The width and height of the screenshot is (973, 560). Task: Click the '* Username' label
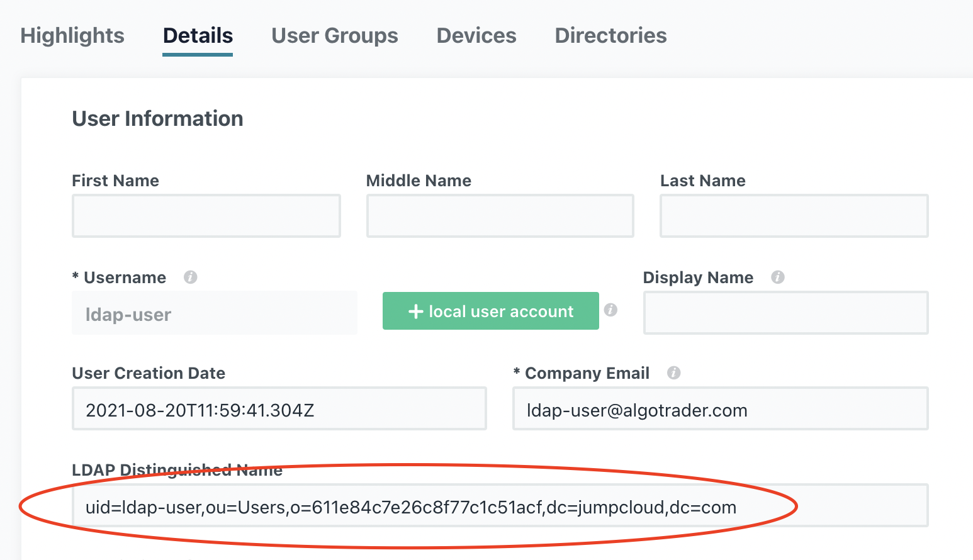coord(119,277)
